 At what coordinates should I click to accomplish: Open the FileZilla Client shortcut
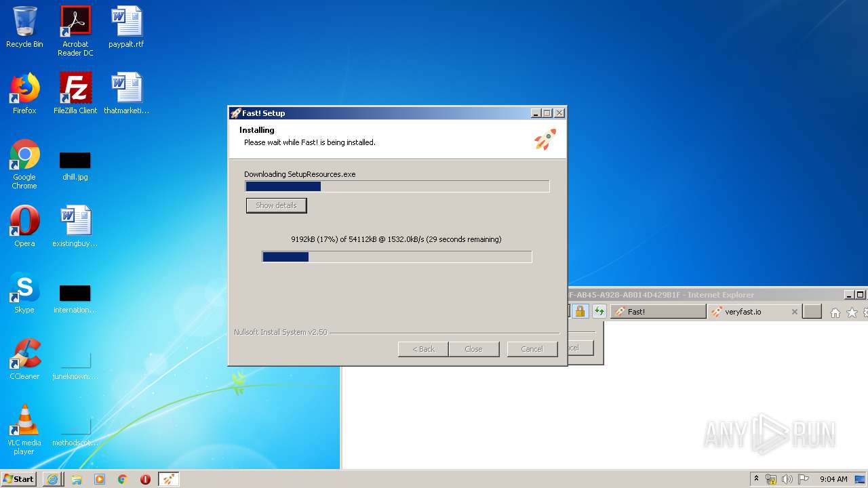[75, 94]
